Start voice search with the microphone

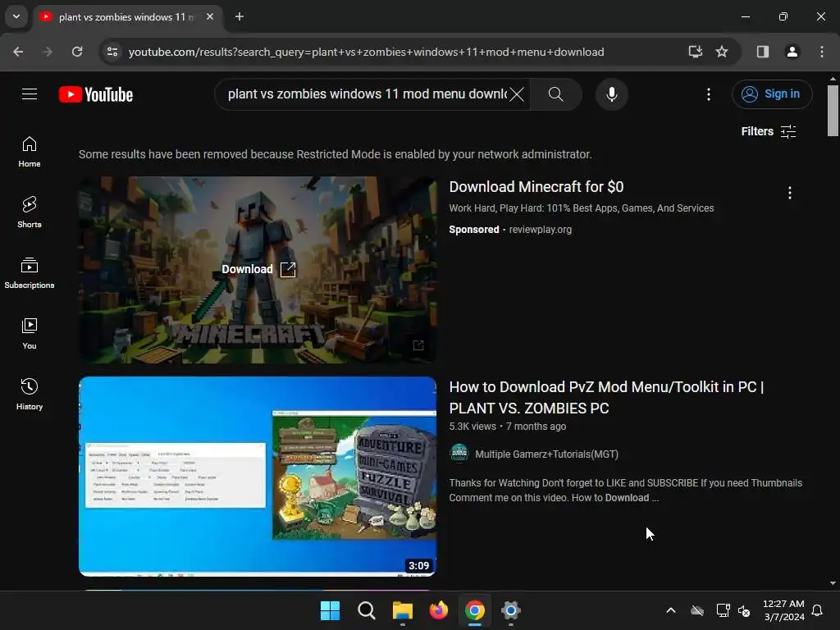click(611, 94)
